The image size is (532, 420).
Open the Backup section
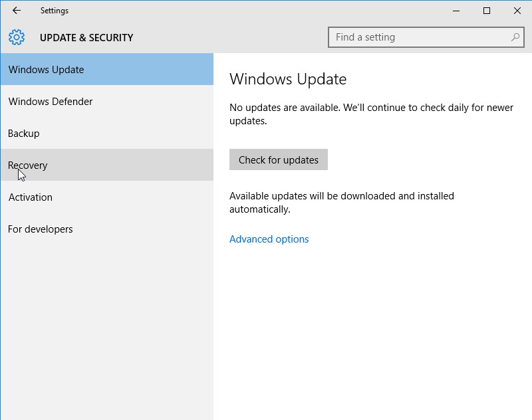tap(107, 133)
